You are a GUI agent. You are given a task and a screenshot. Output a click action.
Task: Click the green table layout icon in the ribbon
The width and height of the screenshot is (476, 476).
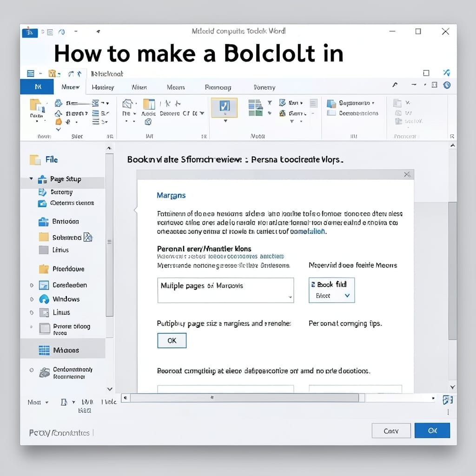[x=255, y=108]
